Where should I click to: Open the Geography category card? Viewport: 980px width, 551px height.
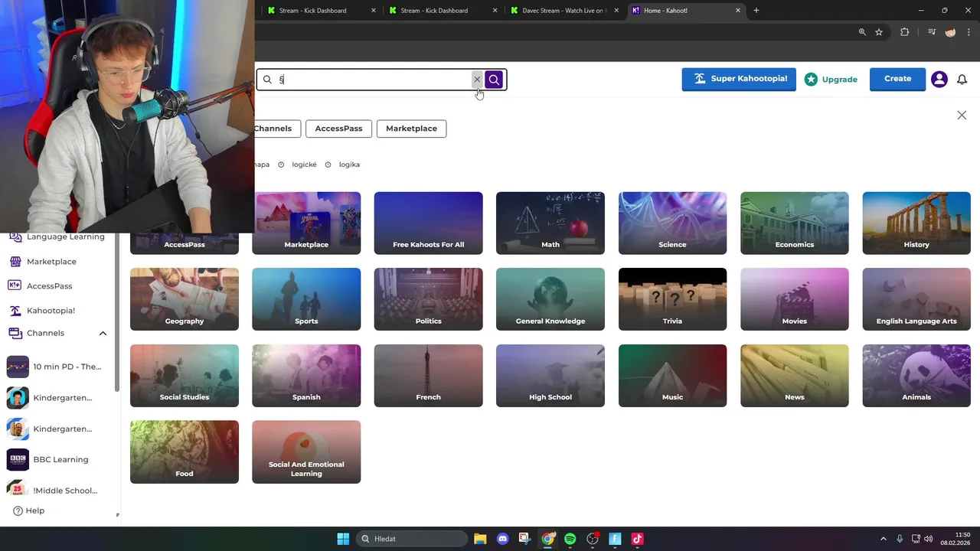click(x=185, y=299)
